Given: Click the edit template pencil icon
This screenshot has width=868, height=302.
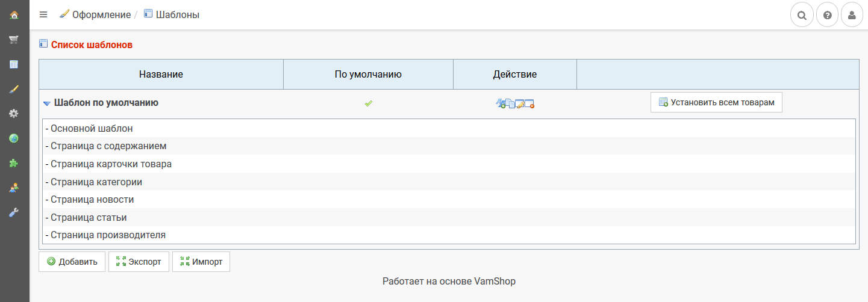Looking at the screenshot, I should [520, 103].
